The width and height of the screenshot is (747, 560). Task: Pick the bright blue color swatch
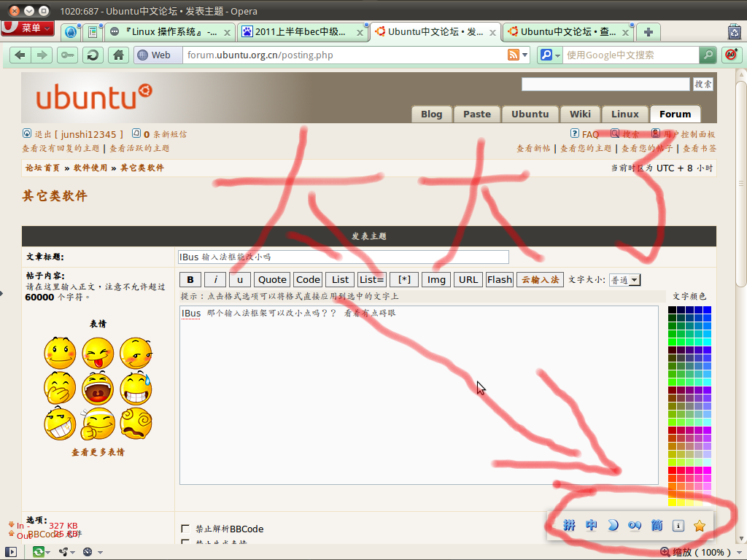[707, 309]
